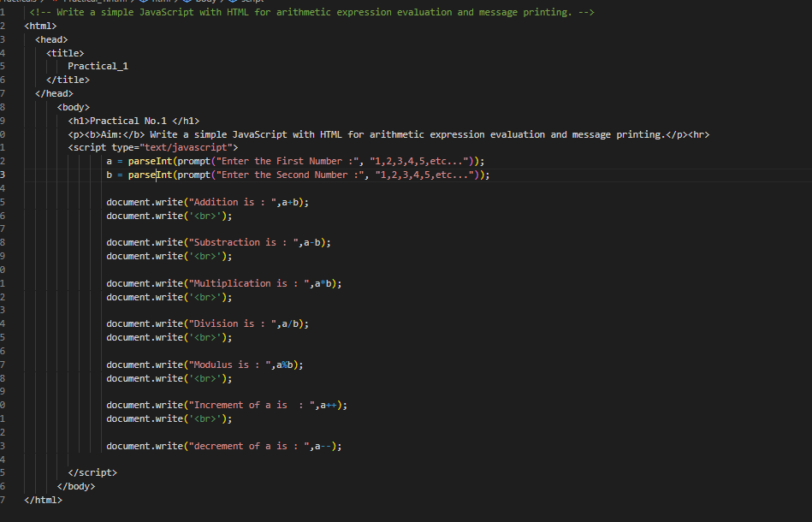Click the green HTML comment on line 1
This screenshot has height=522, width=812.
click(311, 12)
